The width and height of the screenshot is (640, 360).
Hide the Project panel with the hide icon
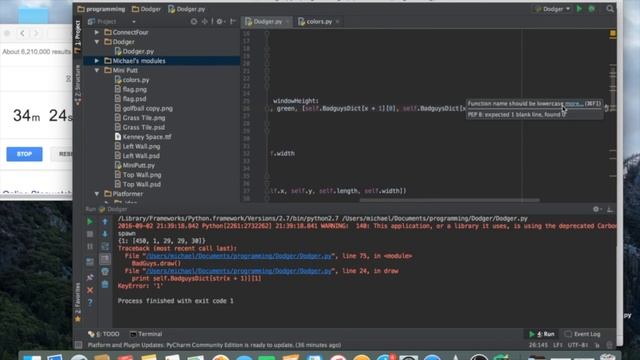tap(233, 21)
